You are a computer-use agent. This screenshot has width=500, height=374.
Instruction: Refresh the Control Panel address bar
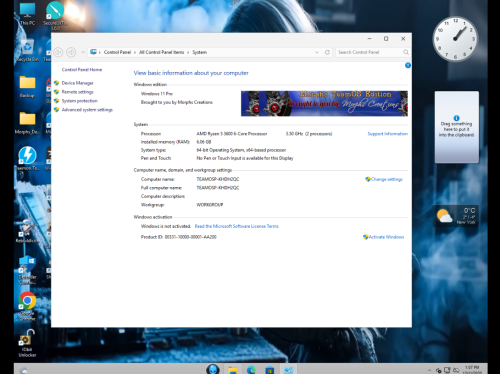pos(327,52)
